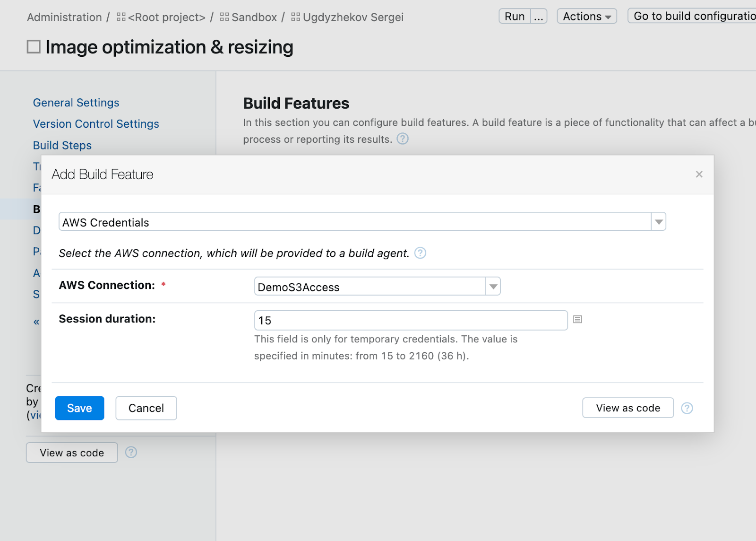Open General Settings in the sidebar
This screenshot has height=541, width=756.
(76, 103)
